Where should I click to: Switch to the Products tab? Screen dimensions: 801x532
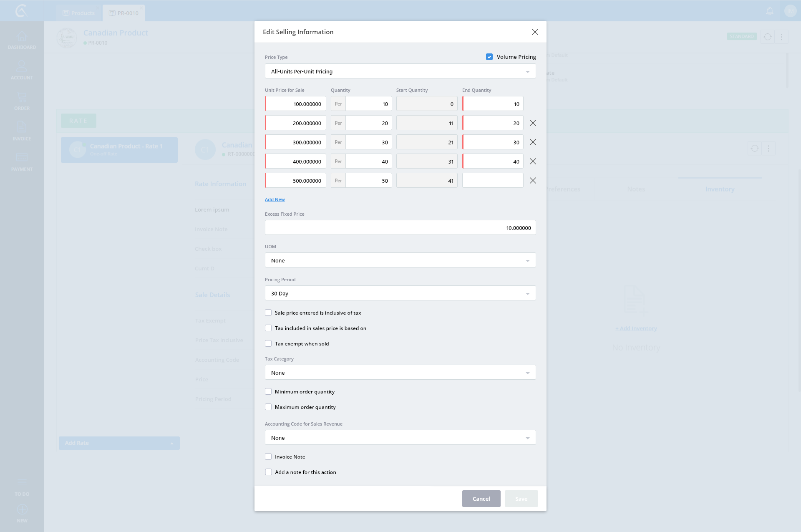click(79, 13)
